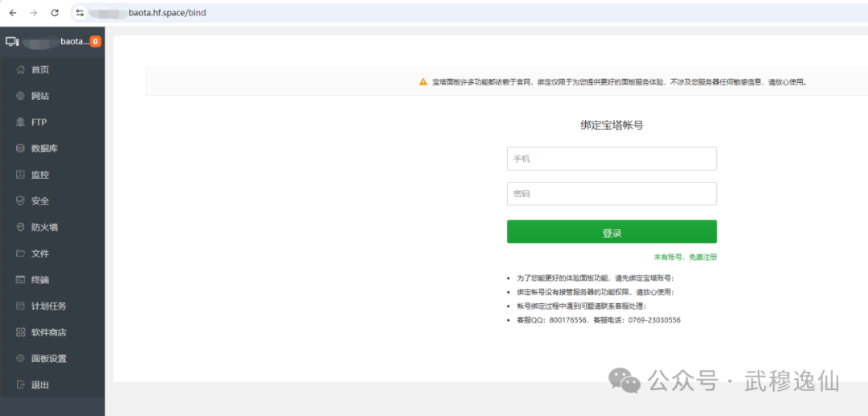Click the database icon beside 数据库
This screenshot has height=416, width=868.
20,148
